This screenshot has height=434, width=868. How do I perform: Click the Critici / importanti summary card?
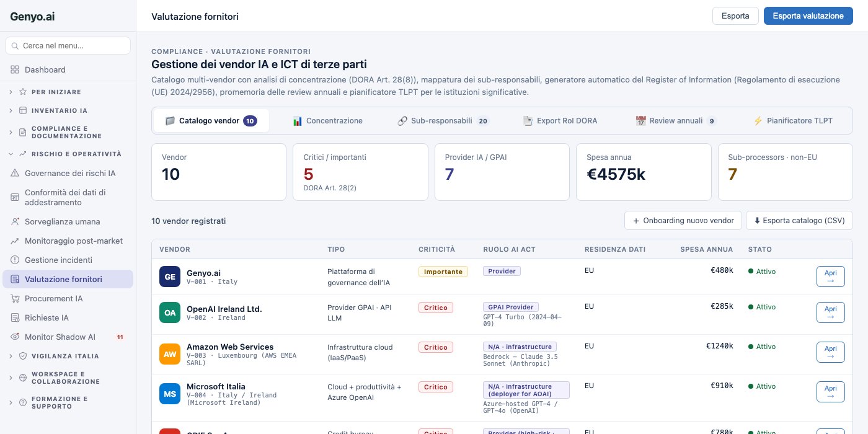point(360,172)
